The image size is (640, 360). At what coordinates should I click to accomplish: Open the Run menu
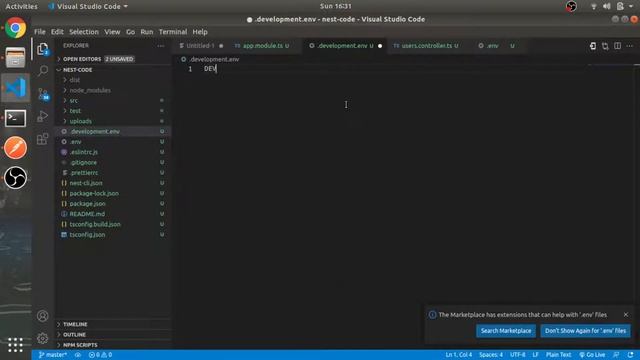147,32
